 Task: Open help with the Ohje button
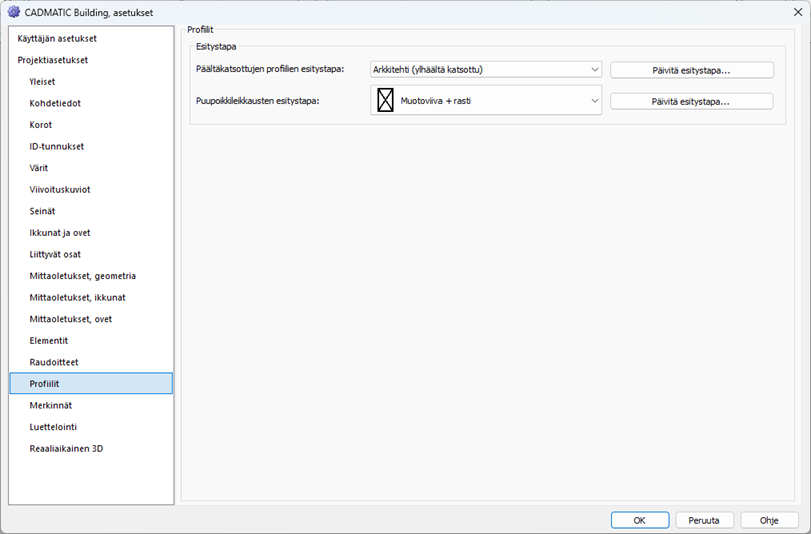tap(768, 520)
